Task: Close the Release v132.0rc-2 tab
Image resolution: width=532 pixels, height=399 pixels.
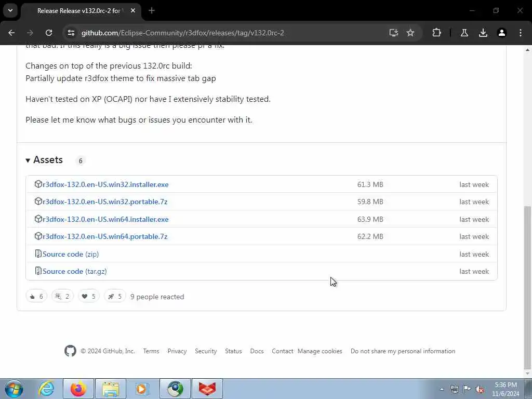Action: (133, 10)
